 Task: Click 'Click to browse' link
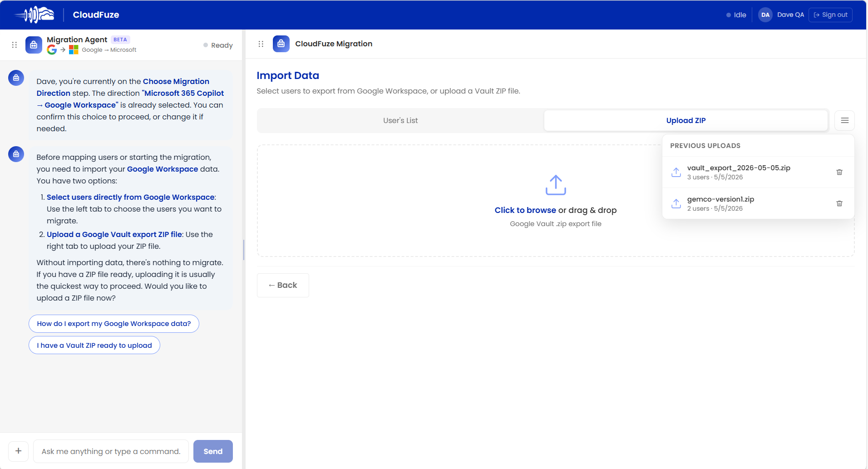pos(525,210)
